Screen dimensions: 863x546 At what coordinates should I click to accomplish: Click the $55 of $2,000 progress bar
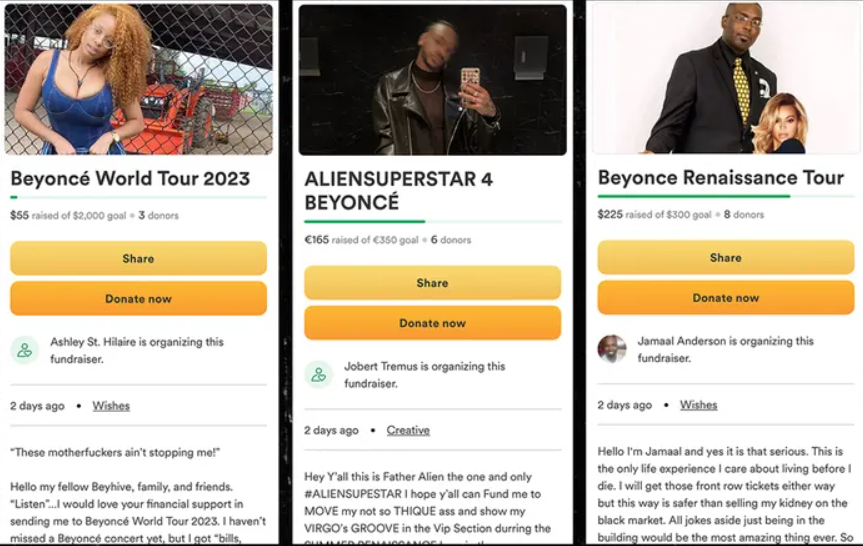138,198
